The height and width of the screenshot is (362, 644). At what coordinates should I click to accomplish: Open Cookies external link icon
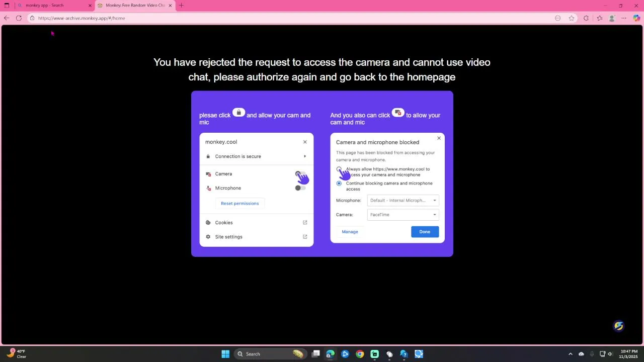(x=305, y=223)
